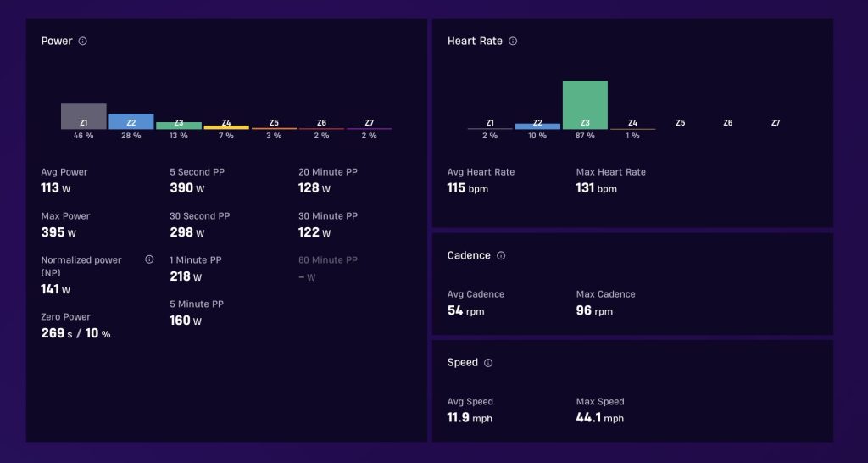Click the Heart Rate 2 % label
Viewport: 868px width, 463px height.
tap(490, 136)
